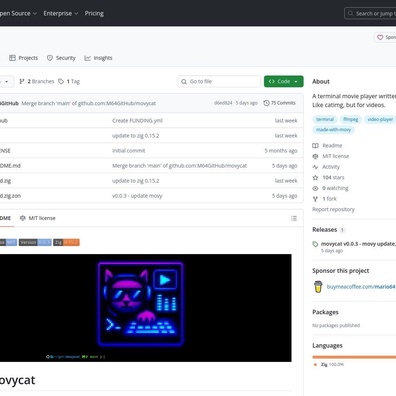The width and height of the screenshot is (396, 396).
Task: Open the movycat neon cat demo image
Action: [x=146, y=308]
